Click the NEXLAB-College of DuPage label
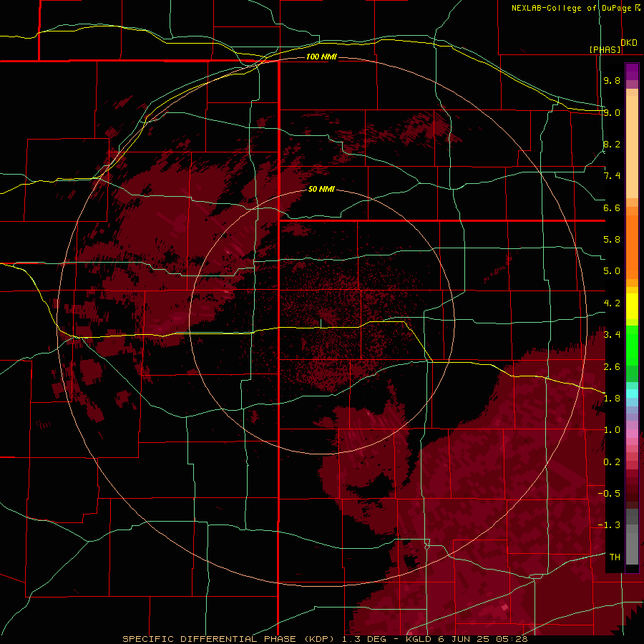 click(571, 8)
